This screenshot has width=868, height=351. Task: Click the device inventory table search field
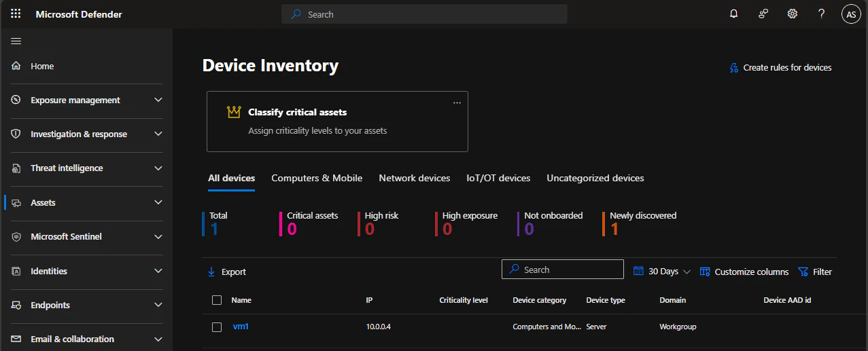(563, 270)
